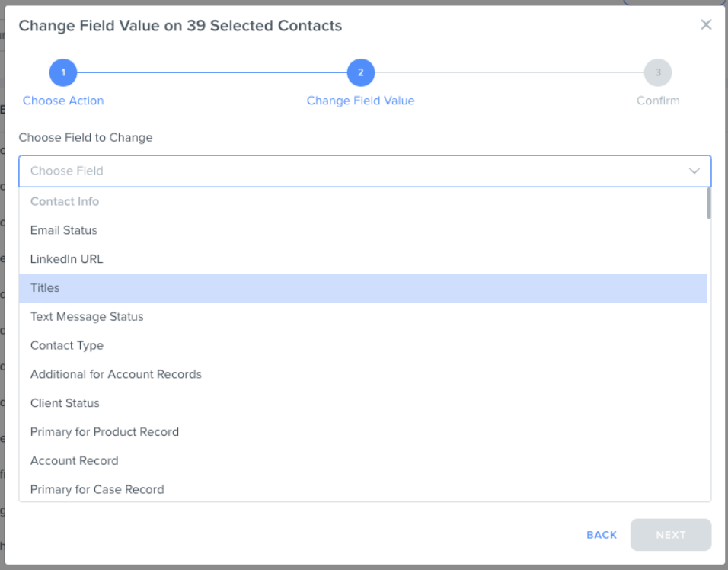The image size is (728, 570).
Task: Choose Account Record option
Action: click(x=363, y=461)
